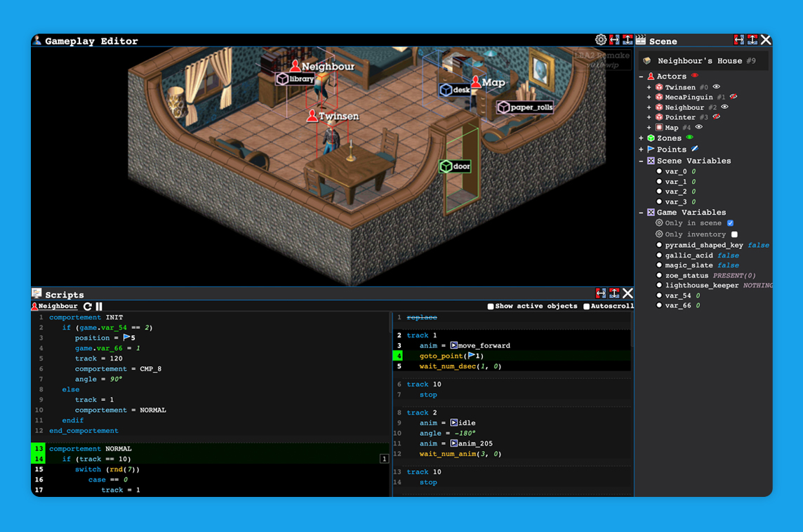Show the Pointer actor

(x=717, y=117)
